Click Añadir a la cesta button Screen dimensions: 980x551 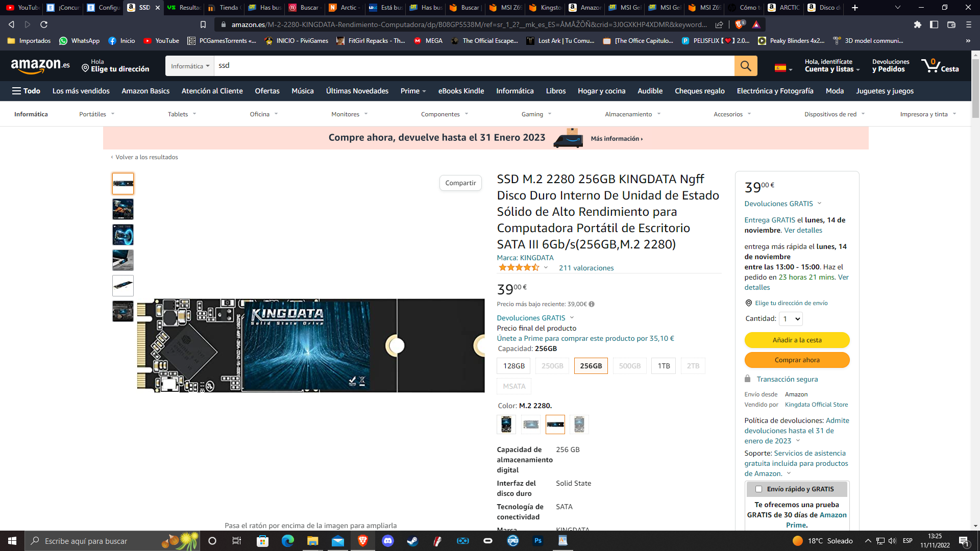tap(797, 340)
